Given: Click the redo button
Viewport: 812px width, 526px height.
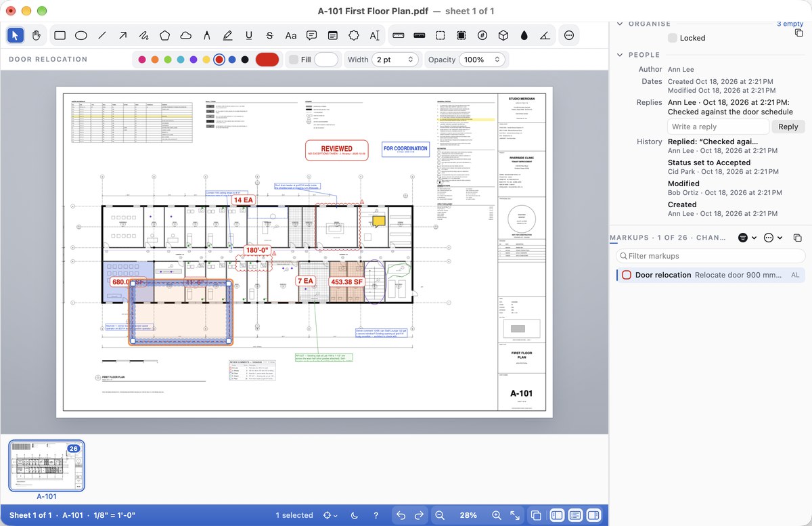Looking at the screenshot, I should [419, 515].
